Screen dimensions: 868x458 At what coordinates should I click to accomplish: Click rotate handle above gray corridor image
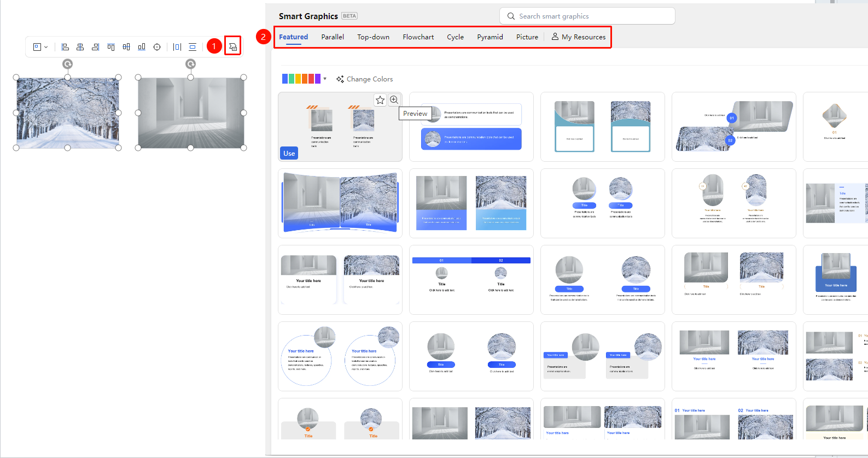(190, 64)
